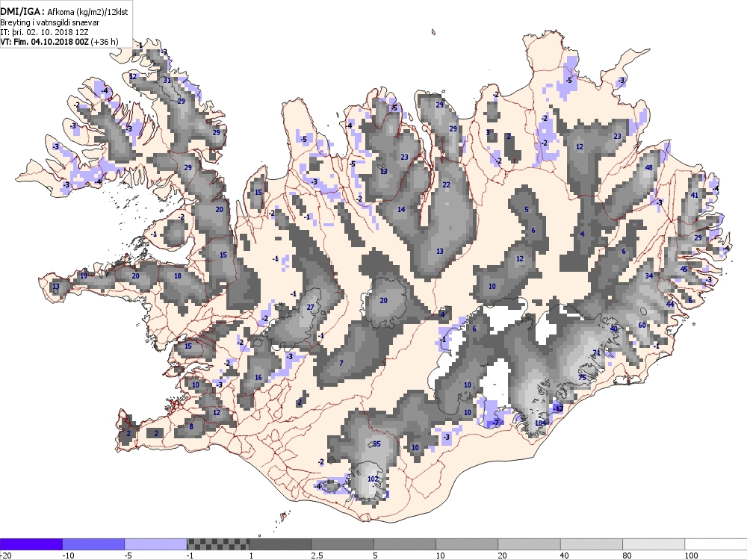Click the dark purple -20 to -10 legend swatch
Image resolution: width=747 pixels, height=560 pixels.
[31, 544]
